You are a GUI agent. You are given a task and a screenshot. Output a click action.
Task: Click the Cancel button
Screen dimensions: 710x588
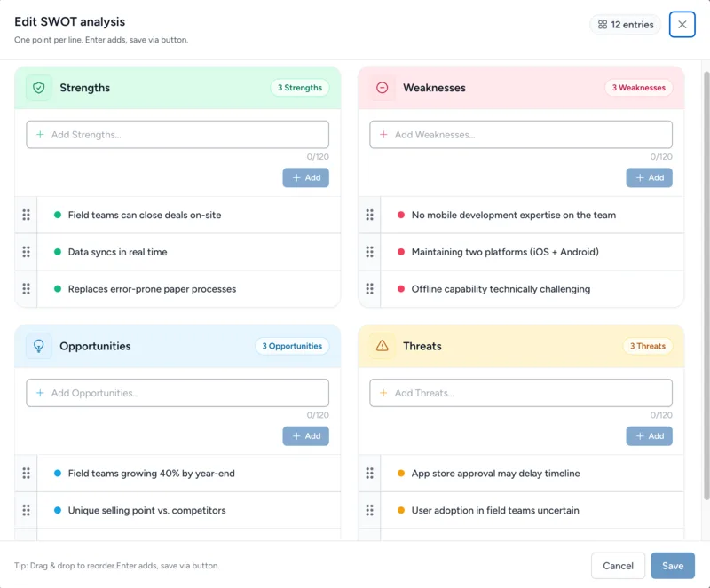[619, 566]
